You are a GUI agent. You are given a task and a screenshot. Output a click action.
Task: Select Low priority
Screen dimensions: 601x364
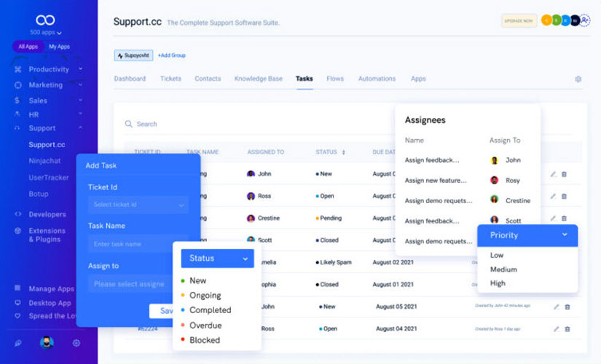coord(497,256)
